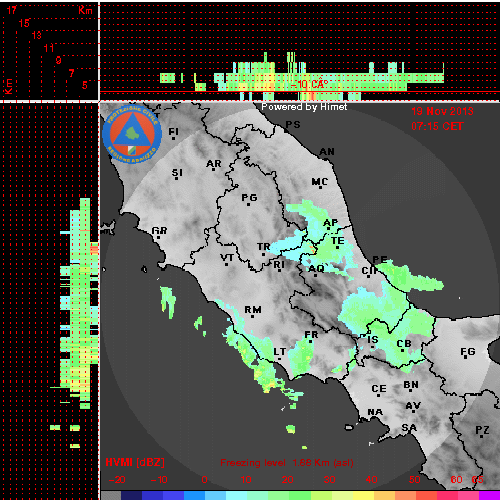Image resolution: width=500 pixels, height=500 pixels.
Task: Click the FG city label
Action: (468, 352)
